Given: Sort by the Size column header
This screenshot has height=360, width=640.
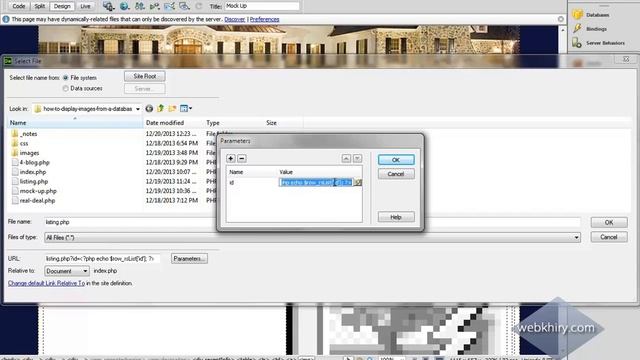Looking at the screenshot, I should coord(283,122).
